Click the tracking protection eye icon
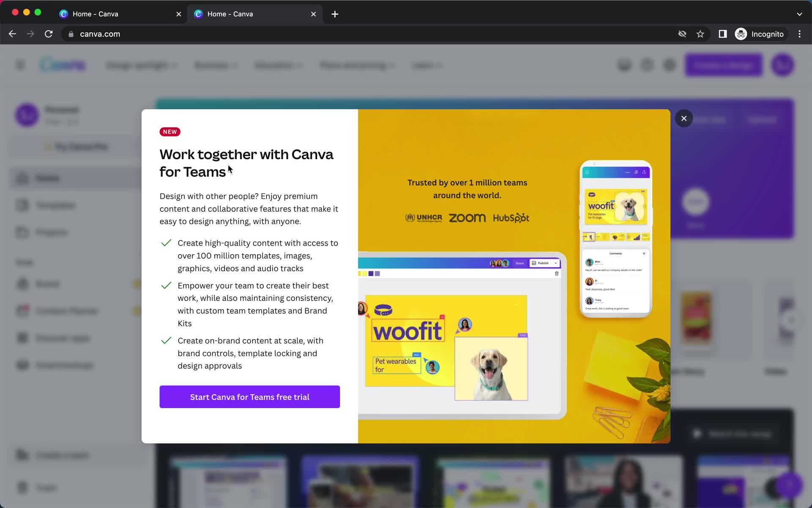 point(682,34)
